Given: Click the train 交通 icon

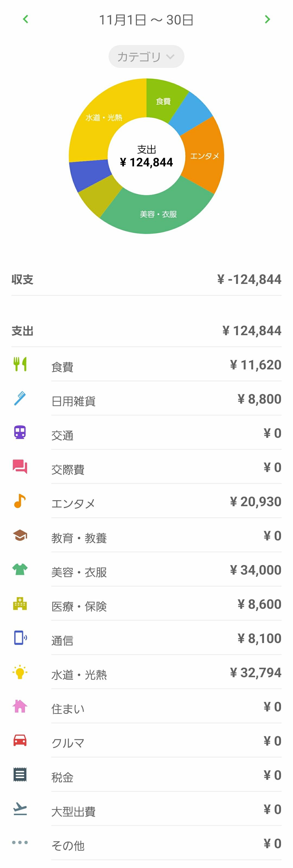Looking at the screenshot, I should click(20, 432).
